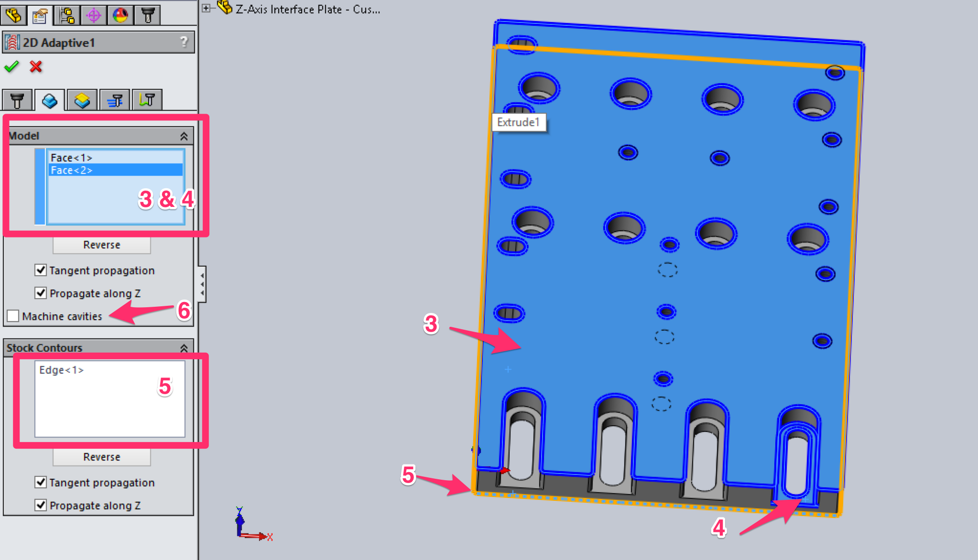Click Reverse under the Model selection list
Image resolution: width=978 pixels, height=560 pixels.
click(101, 245)
